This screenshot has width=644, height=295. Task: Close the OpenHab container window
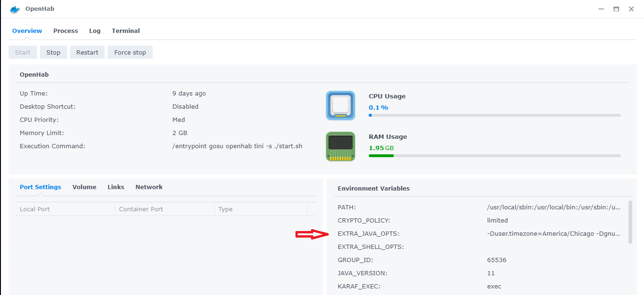631,9
